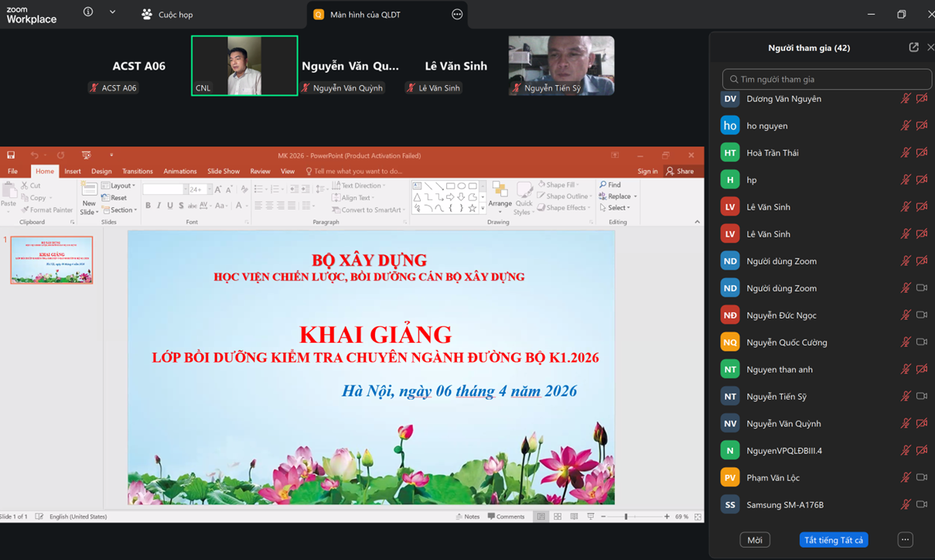
Task: Click the meeting info icon beside Zoom Workplace
Action: [x=88, y=12]
